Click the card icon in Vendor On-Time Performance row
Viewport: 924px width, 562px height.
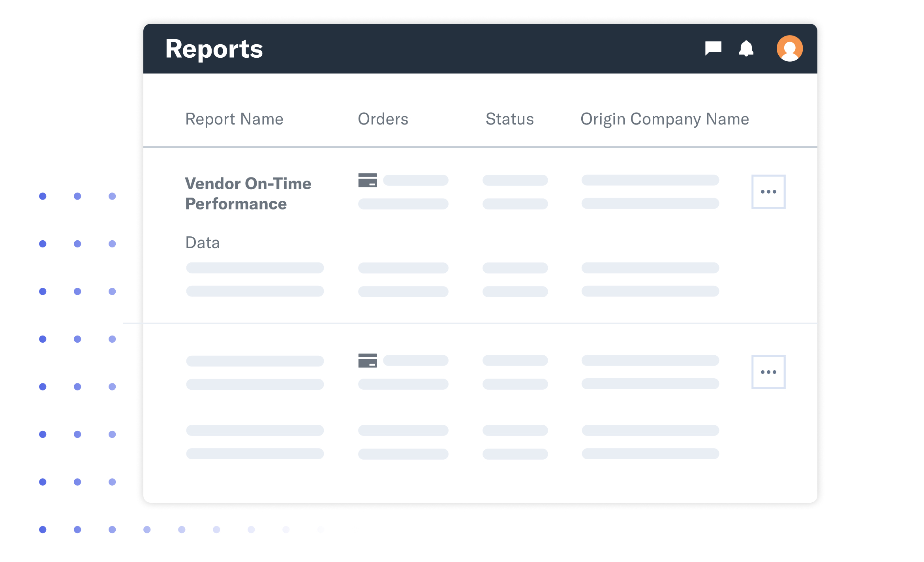tap(368, 180)
